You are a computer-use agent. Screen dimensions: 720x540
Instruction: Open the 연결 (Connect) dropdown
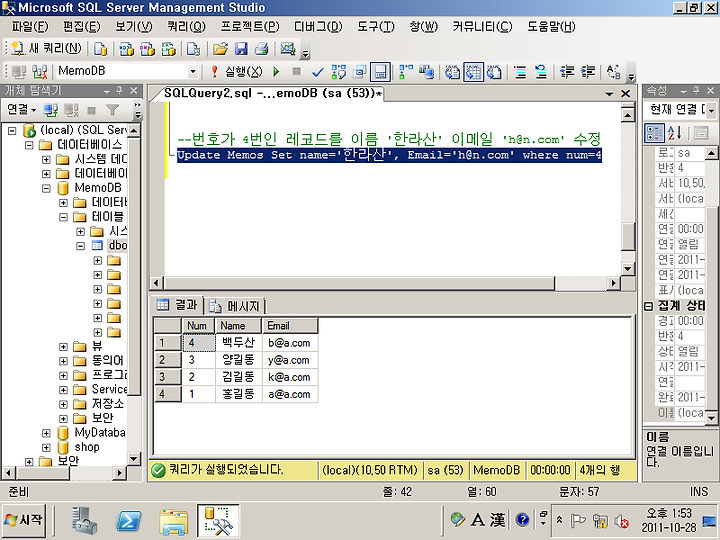22,110
